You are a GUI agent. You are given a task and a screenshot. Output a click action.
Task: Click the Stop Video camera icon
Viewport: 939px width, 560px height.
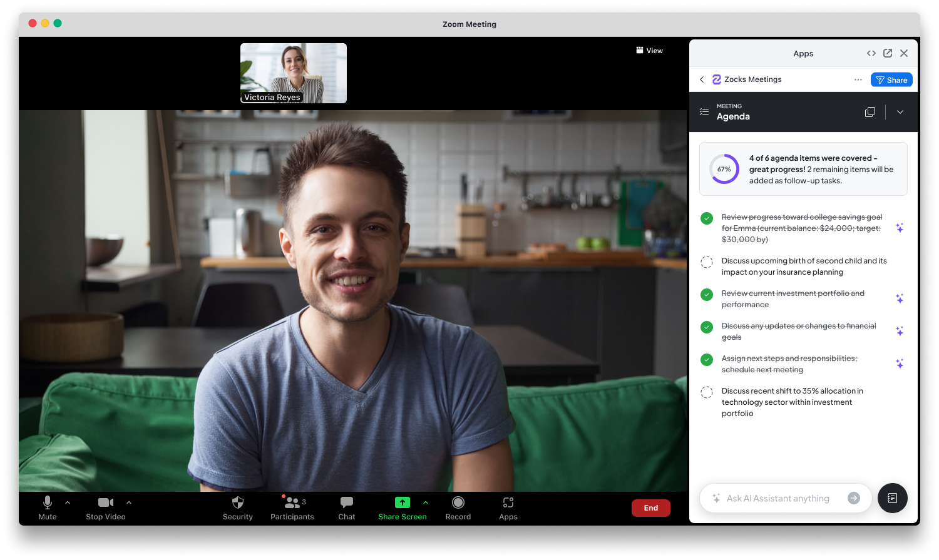(106, 503)
